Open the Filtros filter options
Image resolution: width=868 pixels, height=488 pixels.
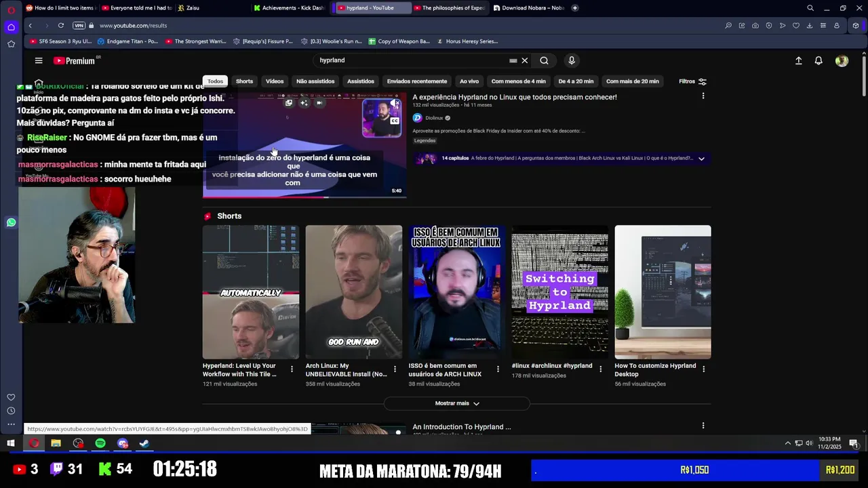click(x=692, y=81)
